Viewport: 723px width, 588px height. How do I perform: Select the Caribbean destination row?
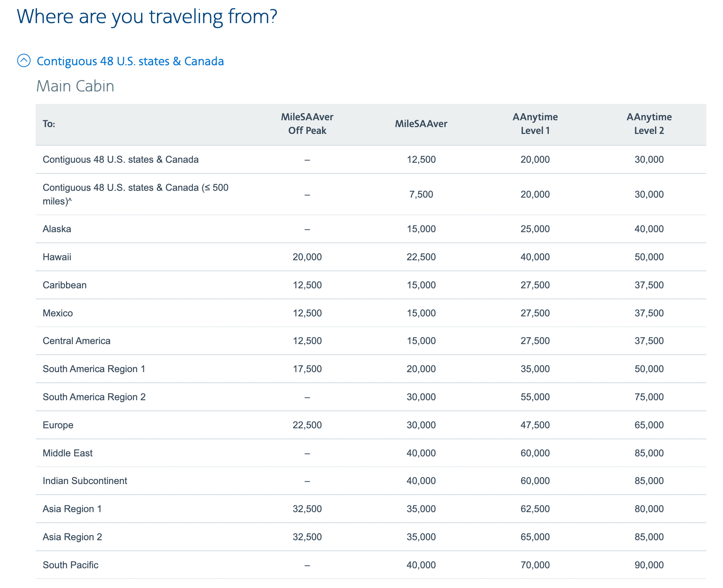tap(64, 285)
